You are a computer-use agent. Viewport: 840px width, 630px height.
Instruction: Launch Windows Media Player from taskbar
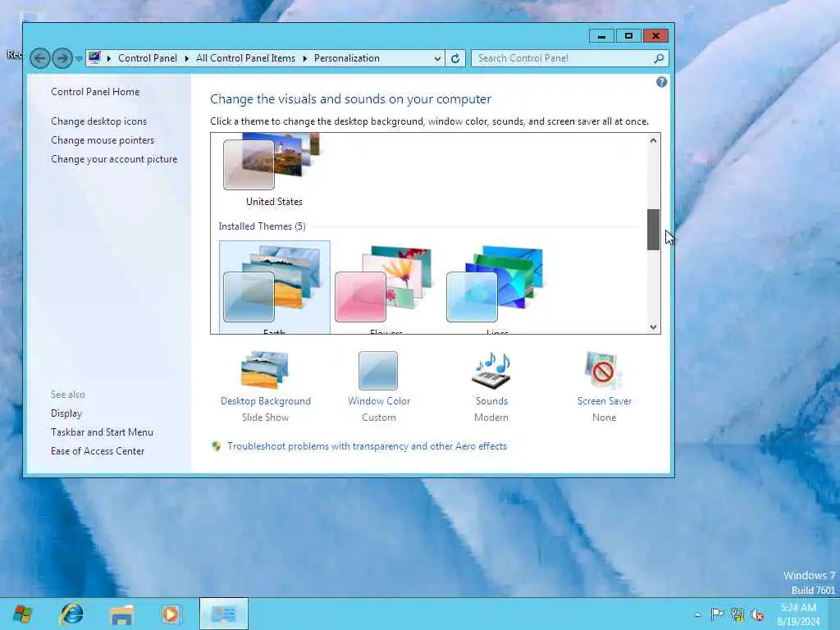(171, 614)
